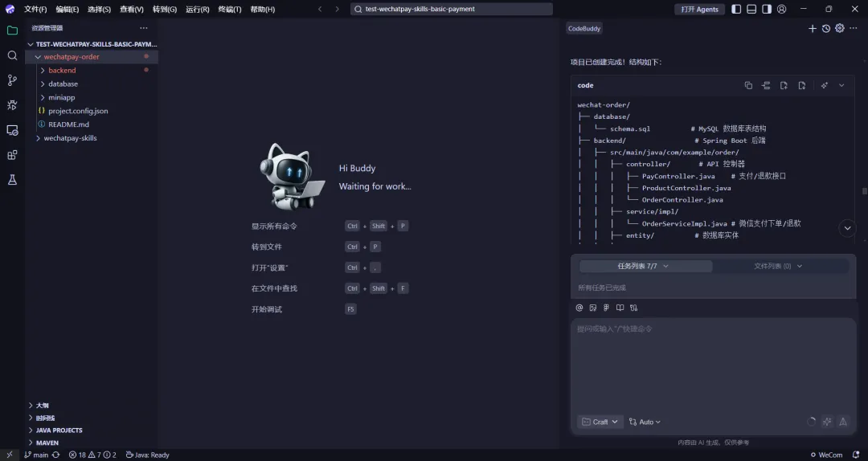
Task: Toggle the secondary sidebar layout
Action: pos(767,9)
